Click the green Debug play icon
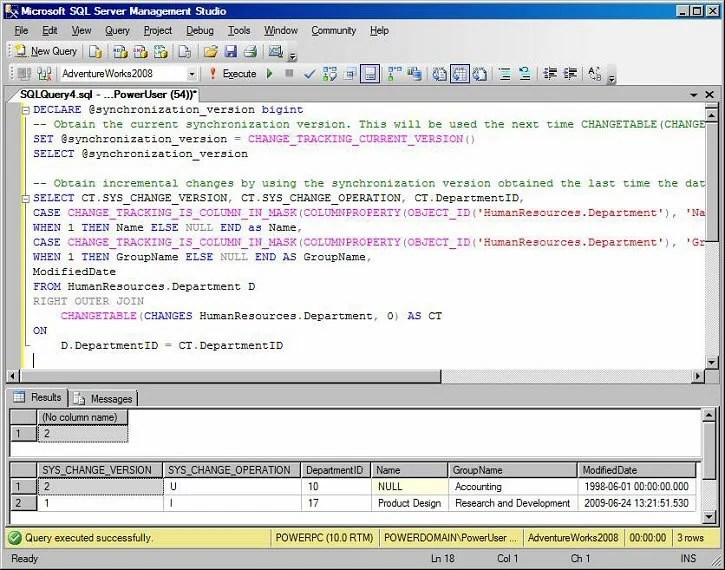 click(x=270, y=74)
